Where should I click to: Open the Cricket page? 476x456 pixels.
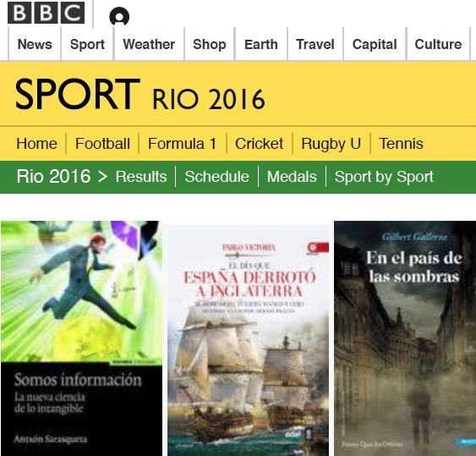point(259,143)
